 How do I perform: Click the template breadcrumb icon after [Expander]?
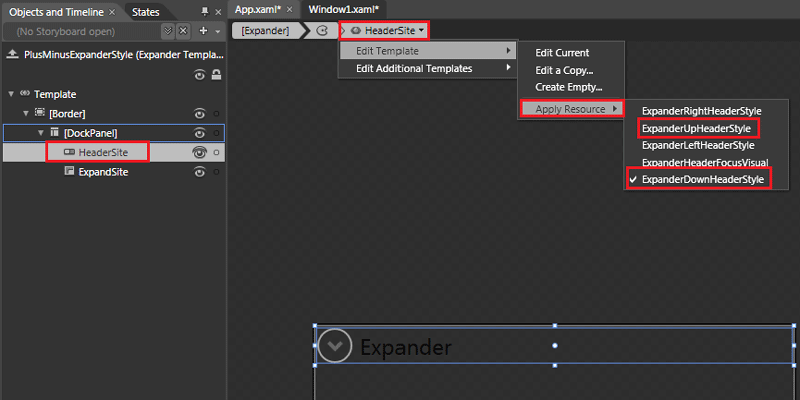(322, 31)
